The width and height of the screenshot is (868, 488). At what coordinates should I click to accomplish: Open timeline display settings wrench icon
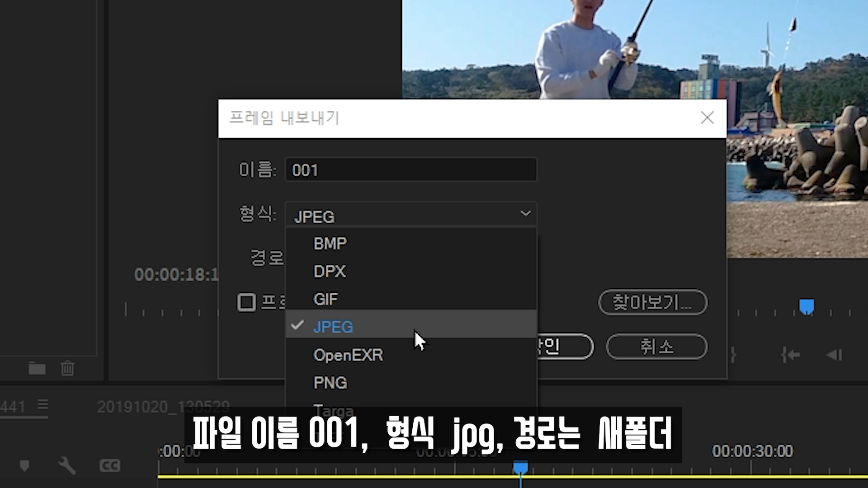(x=67, y=465)
